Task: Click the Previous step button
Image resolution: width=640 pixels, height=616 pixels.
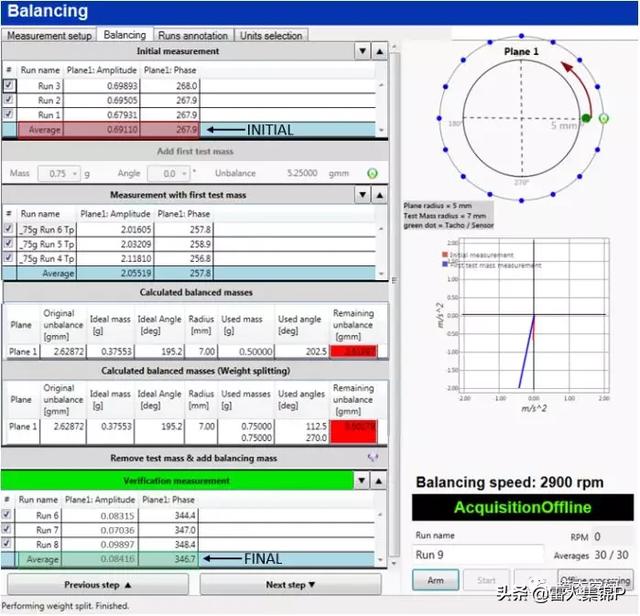Action: coord(98,585)
